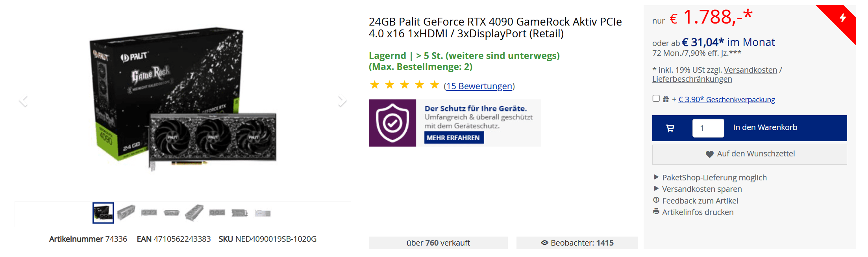Viewport: 868px width, 257px height.
Task: Click the gift packaging icon
Action: click(666, 99)
